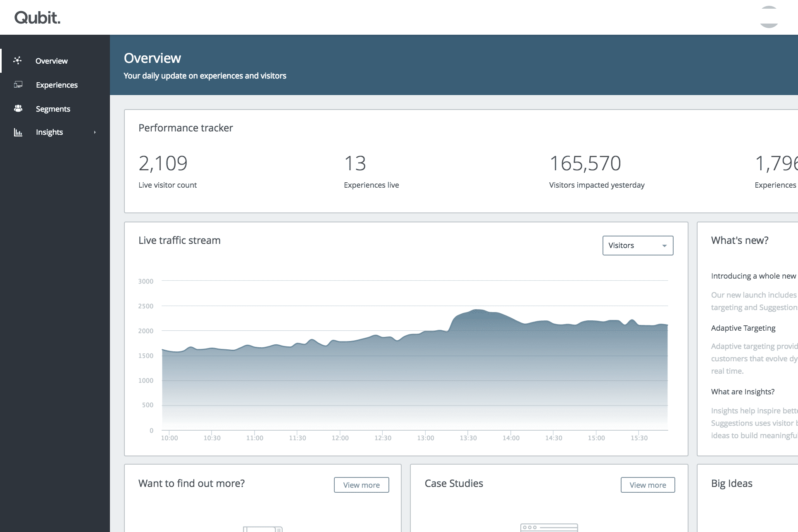Select Overview in the navigation menu
Screen dimensions: 798x532
(51, 61)
